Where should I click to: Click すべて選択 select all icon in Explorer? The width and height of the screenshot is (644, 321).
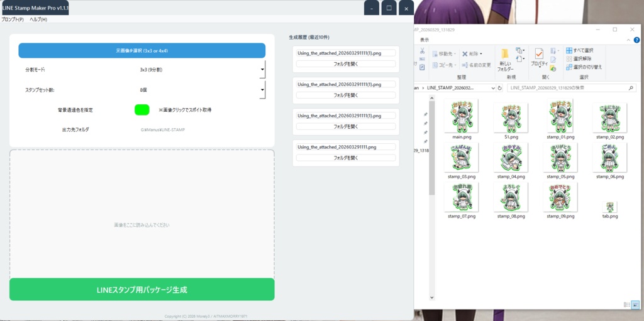569,50
